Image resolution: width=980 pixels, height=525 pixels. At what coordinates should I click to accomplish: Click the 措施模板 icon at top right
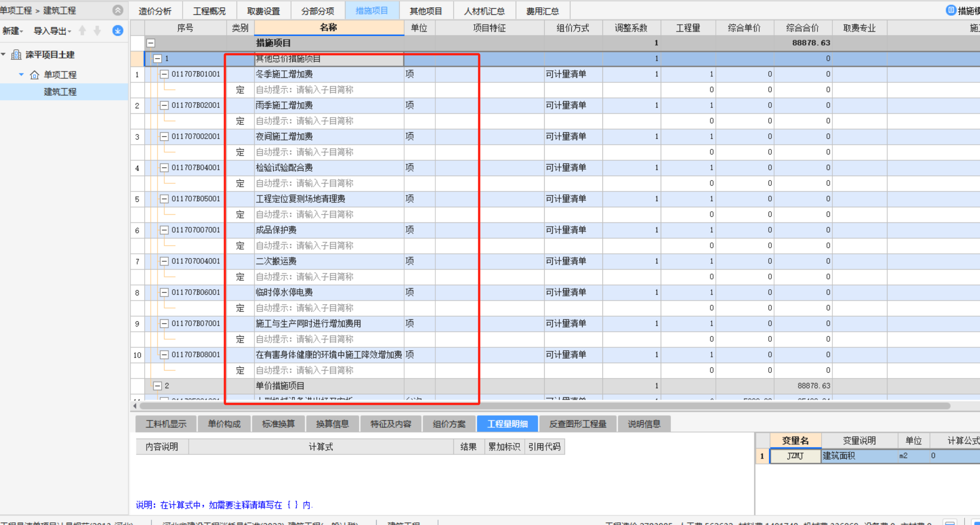(x=951, y=10)
